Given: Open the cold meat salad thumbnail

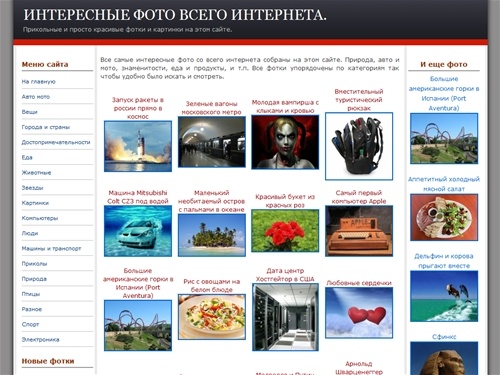Looking at the screenshot, I should [444, 217].
